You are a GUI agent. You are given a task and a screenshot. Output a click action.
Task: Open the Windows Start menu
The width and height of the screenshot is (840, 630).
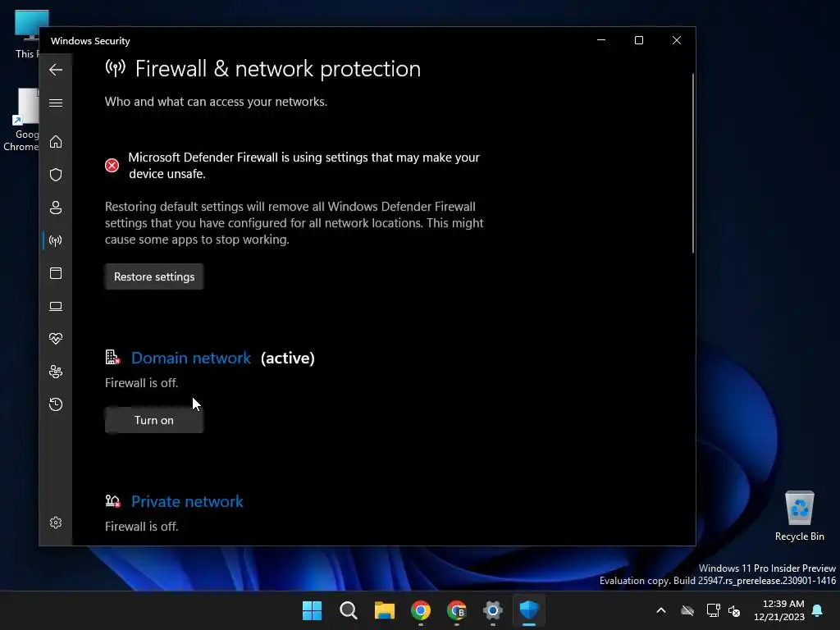pos(312,610)
